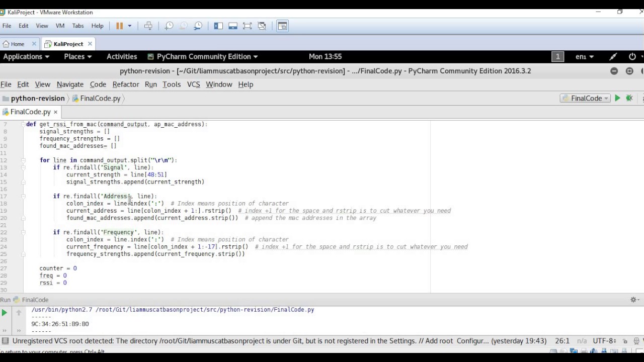
Task: Open the FinalCode run configuration dropdown
Action: tap(585, 99)
